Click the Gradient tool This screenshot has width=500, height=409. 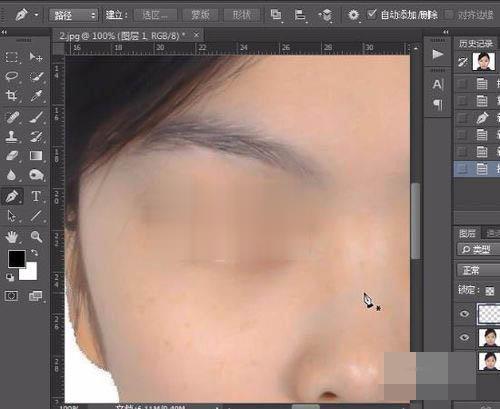(36, 155)
